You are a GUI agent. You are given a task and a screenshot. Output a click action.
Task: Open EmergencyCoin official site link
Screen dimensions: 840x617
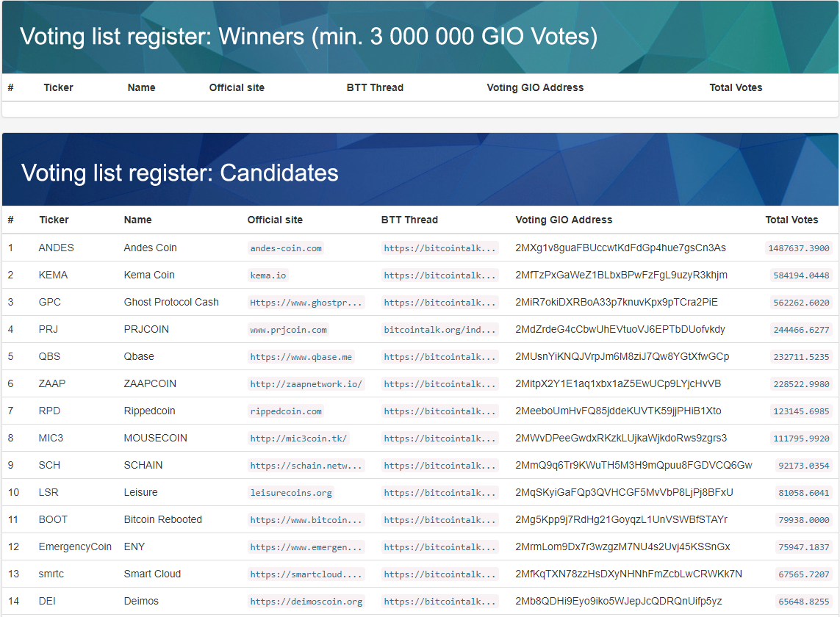click(306, 547)
